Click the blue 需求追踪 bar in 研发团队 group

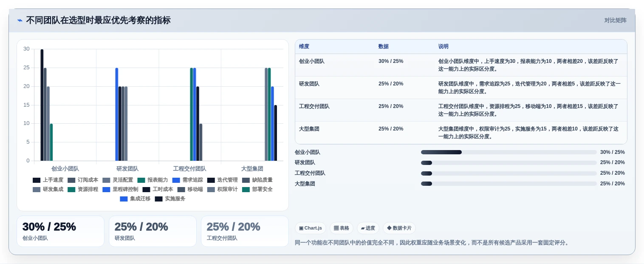click(x=117, y=114)
